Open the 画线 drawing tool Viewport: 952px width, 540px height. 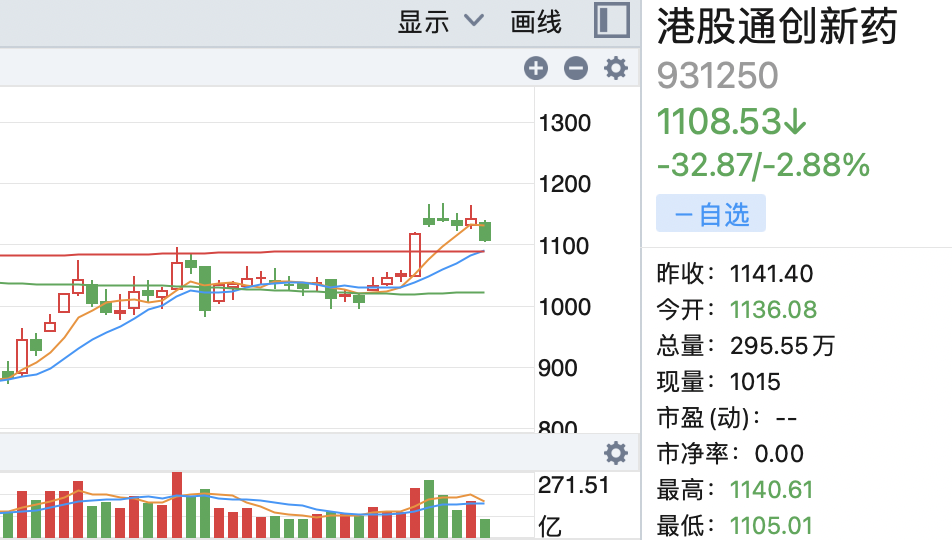point(536,22)
